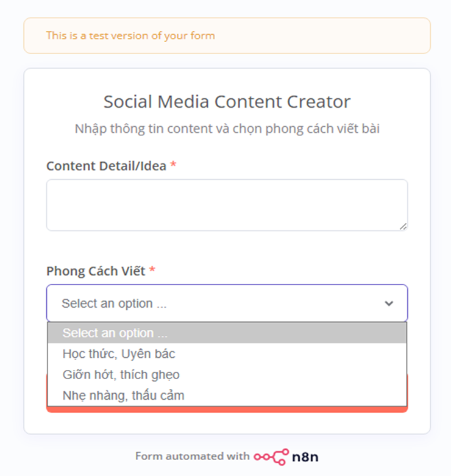Choose the "Học thức, Uyên bác" option
The height and width of the screenshot is (476, 451).
pos(119,353)
